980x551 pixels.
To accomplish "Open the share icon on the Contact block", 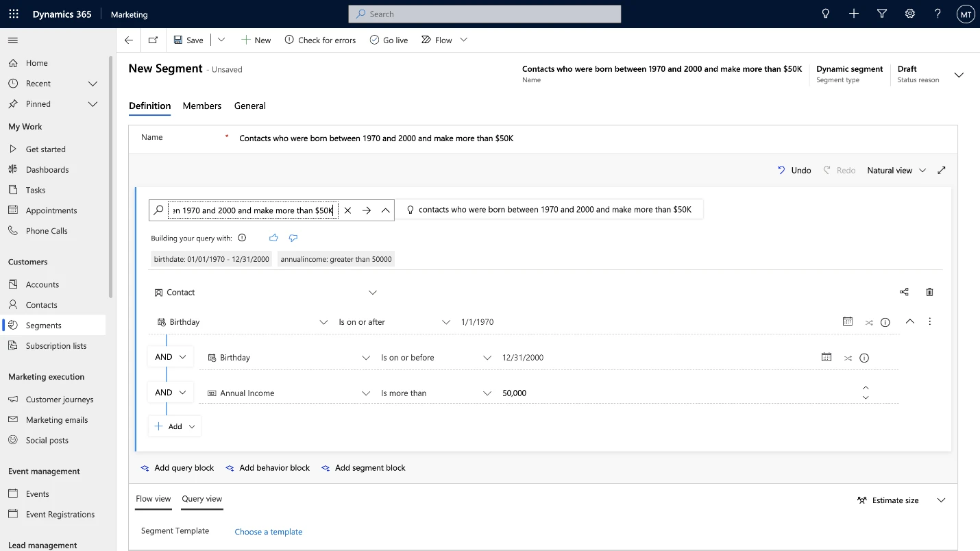I will point(904,291).
